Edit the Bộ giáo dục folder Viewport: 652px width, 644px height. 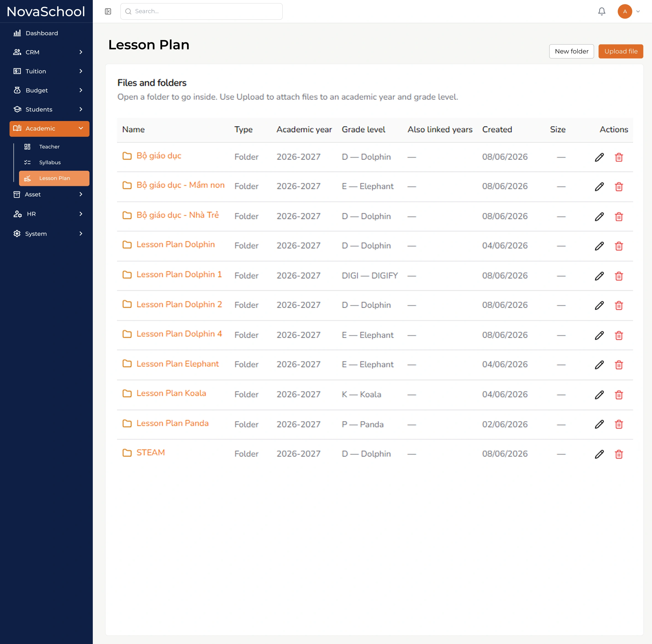point(599,157)
